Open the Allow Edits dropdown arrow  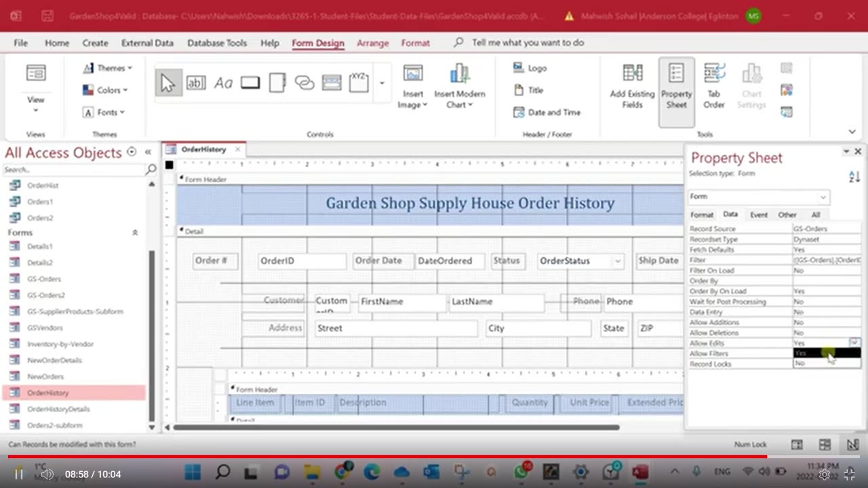(854, 343)
